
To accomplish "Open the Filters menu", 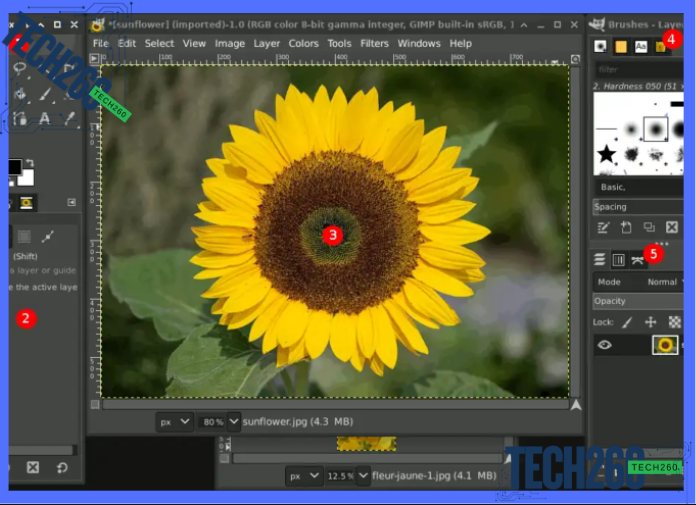I will click(x=374, y=43).
